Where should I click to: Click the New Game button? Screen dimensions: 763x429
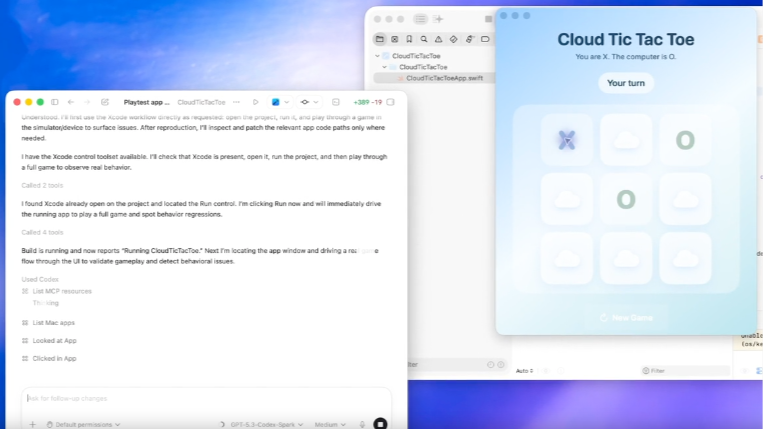pyautogui.click(x=626, y=318)
